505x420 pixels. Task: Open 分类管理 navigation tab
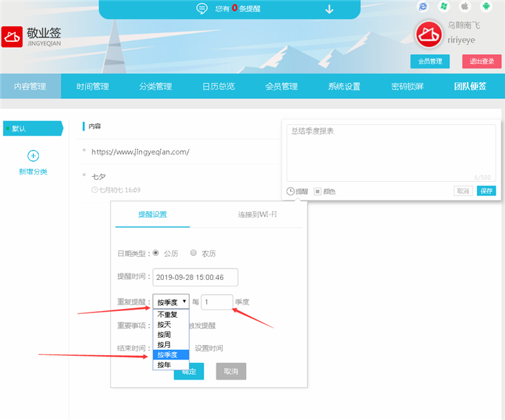[156, 87]
